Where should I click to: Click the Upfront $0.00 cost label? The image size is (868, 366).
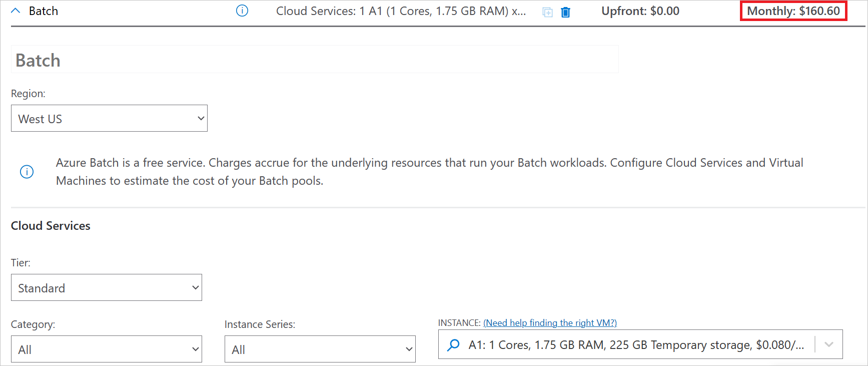tap(640, 11)
